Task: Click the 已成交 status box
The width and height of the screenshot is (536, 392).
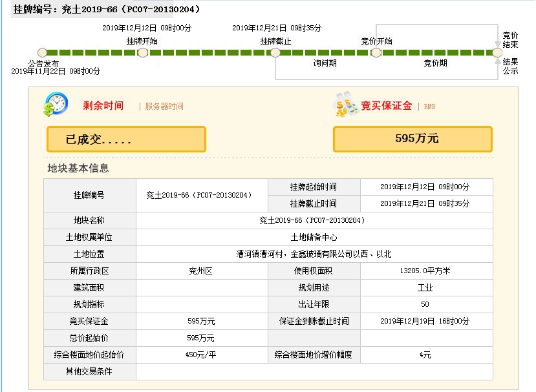Action: tap(126, 139)
